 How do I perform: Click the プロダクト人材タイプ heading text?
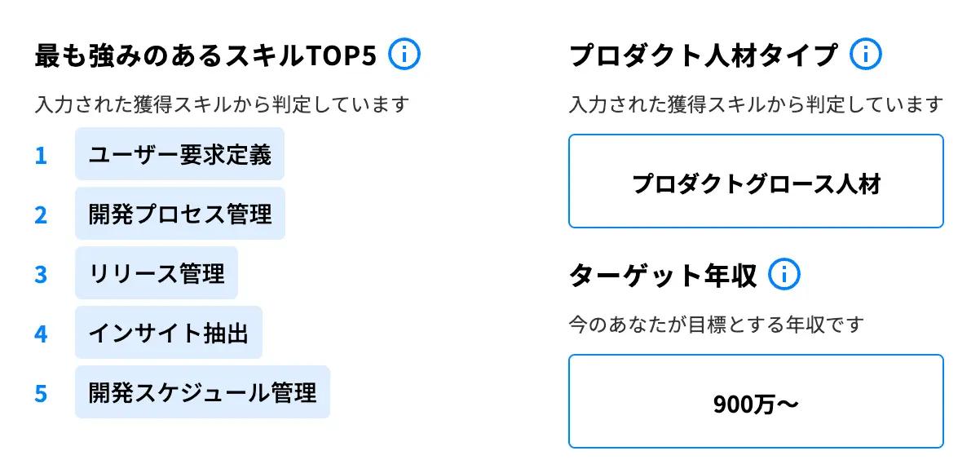(703, 55)
